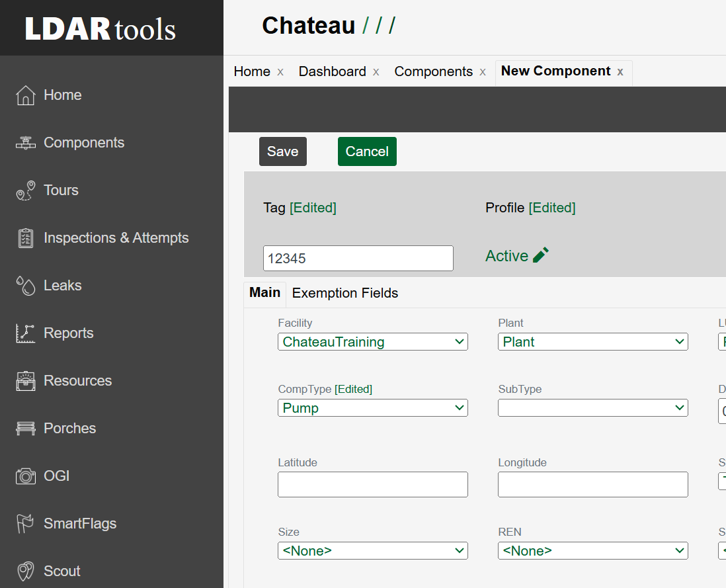Go to Porches in the sidebar

point(70,429)
